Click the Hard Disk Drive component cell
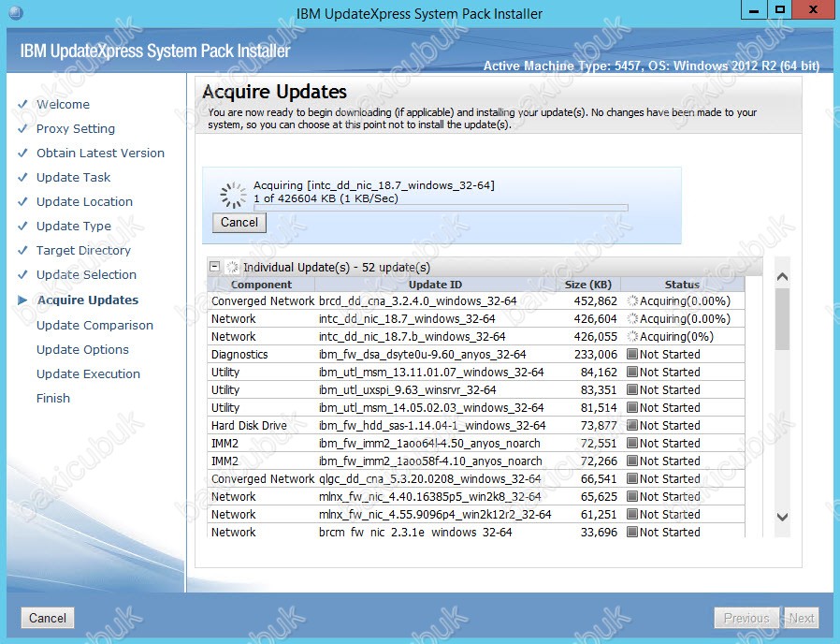 tap(249, 425)
